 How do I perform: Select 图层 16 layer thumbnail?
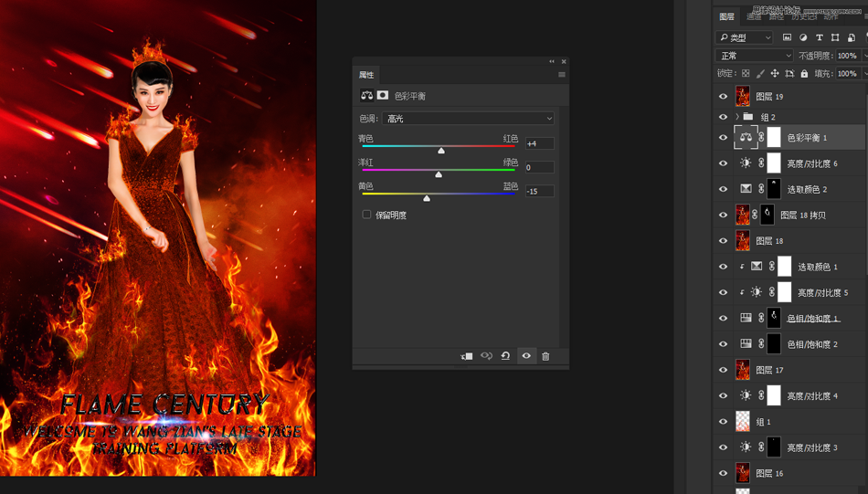[742, 473]
